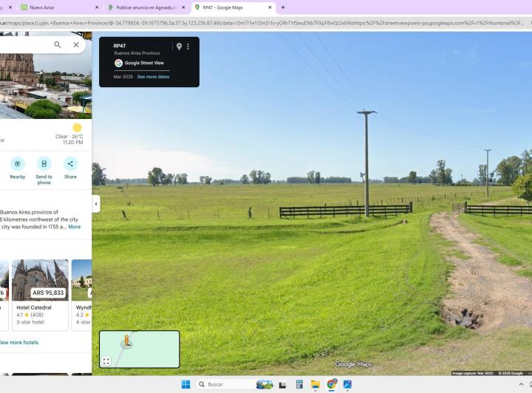Image resolution: width=532 pixels, height=393 pixels.
Task: Open File Explorer from taskbar
Action: [x=316, y=384]
